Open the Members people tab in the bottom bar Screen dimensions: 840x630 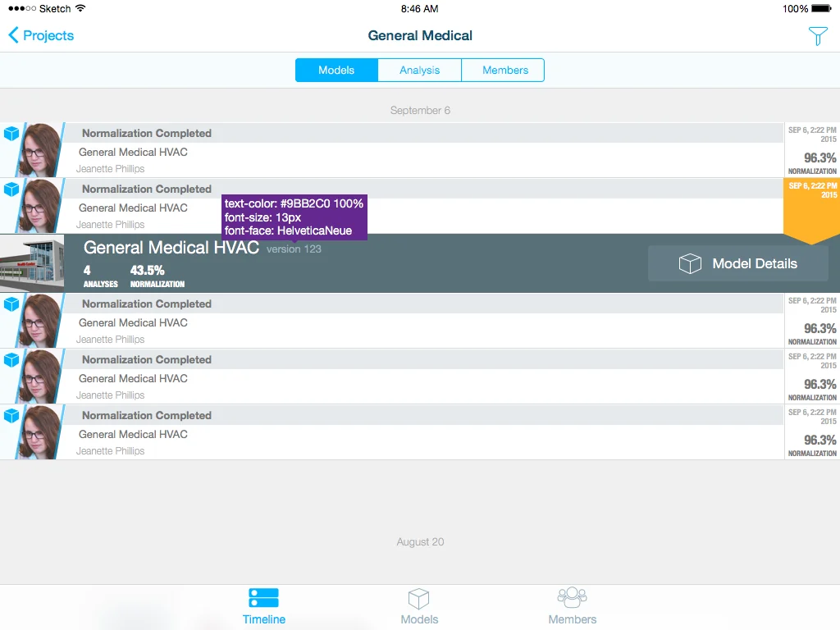(x=572, y=607)
